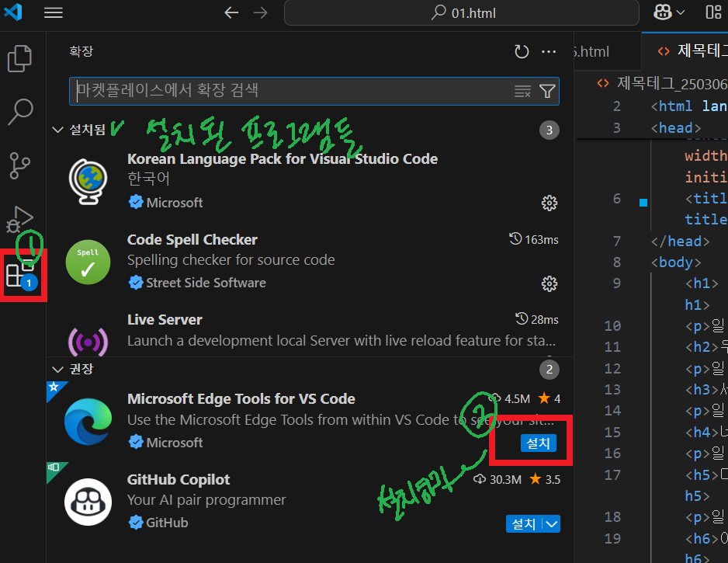Screen dimensions: 728x563
Task: Click the Korean Language Pack globe icon
Action: click(x=88, y=181)
